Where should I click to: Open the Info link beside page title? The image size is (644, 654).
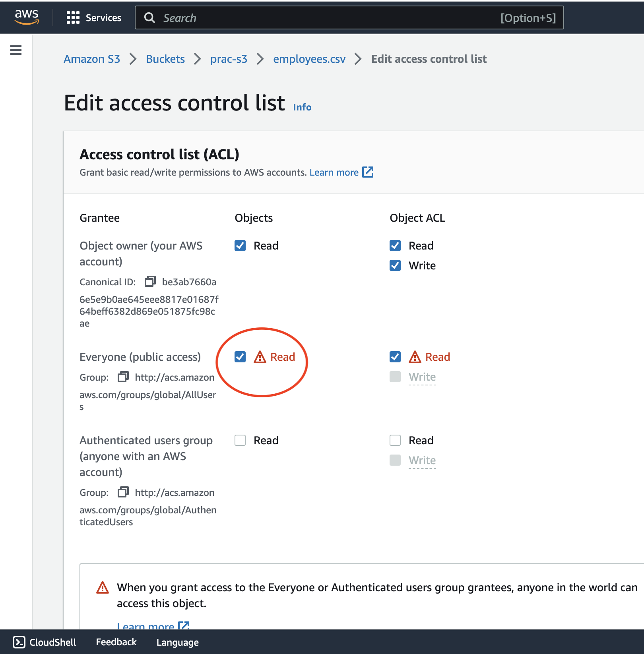click(302, 107)
